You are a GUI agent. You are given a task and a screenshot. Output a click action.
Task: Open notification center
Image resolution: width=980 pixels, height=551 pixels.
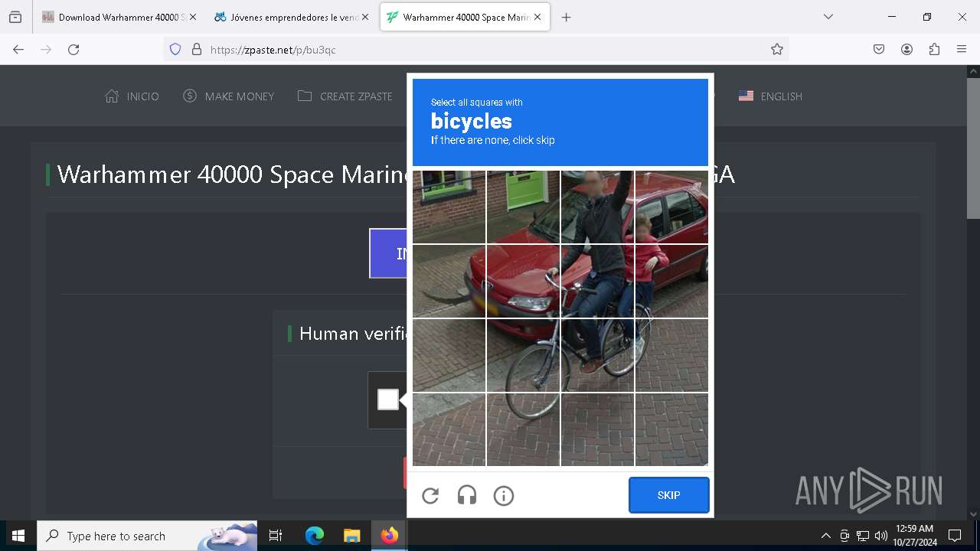click(x=955, y=536)
